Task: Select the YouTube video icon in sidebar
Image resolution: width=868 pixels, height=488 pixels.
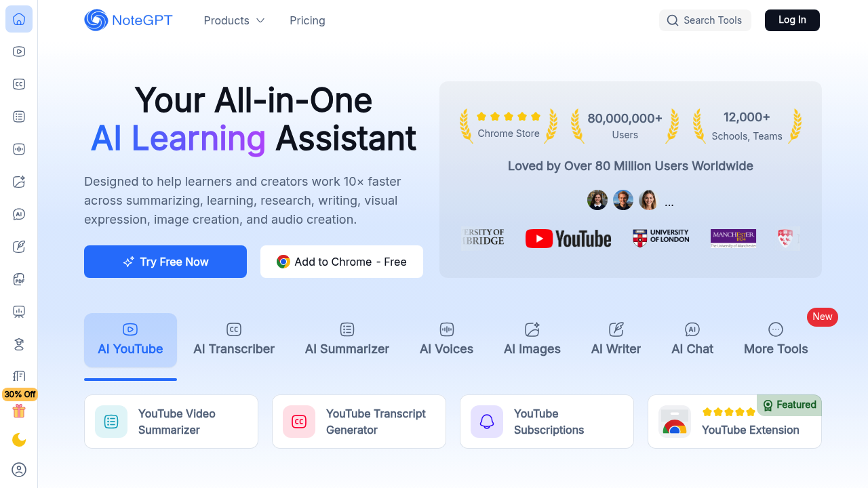Action: point(19,52)
